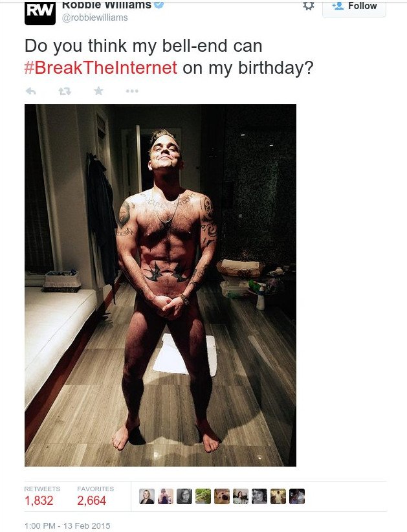407x532 pixels.
Task: Open the gear settings dropdown
Action: pos(308,6)
